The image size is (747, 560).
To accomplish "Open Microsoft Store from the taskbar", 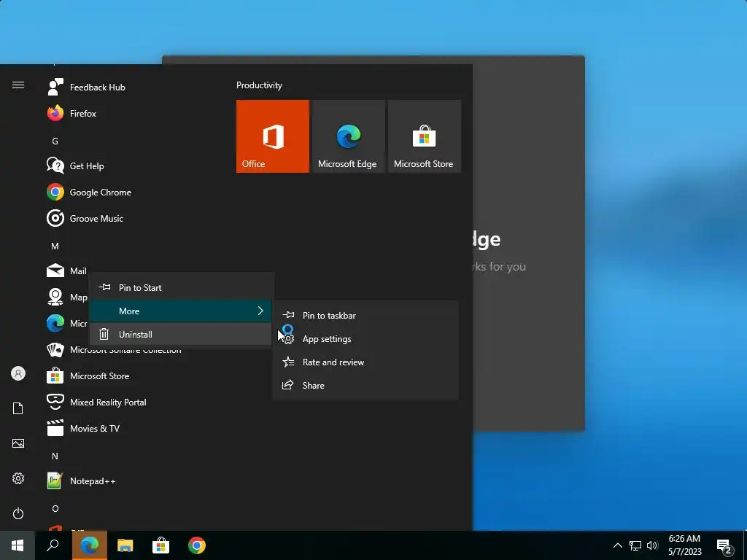I will 161,545.
